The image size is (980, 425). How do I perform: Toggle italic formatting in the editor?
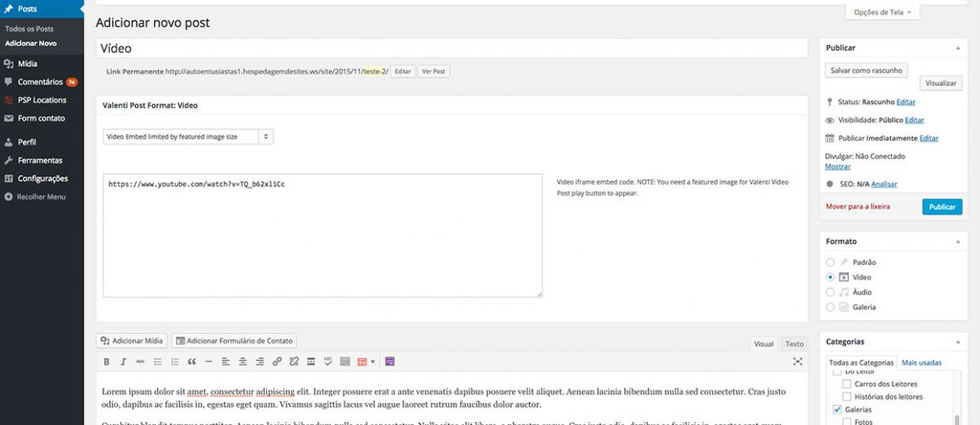point(123,361)
